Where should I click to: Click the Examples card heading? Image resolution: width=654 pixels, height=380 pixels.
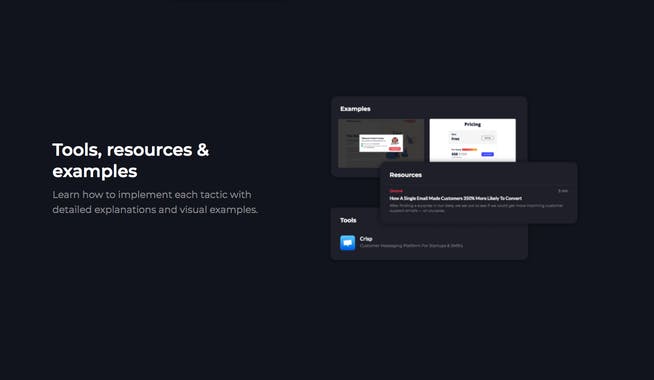(x=355, y=109)
